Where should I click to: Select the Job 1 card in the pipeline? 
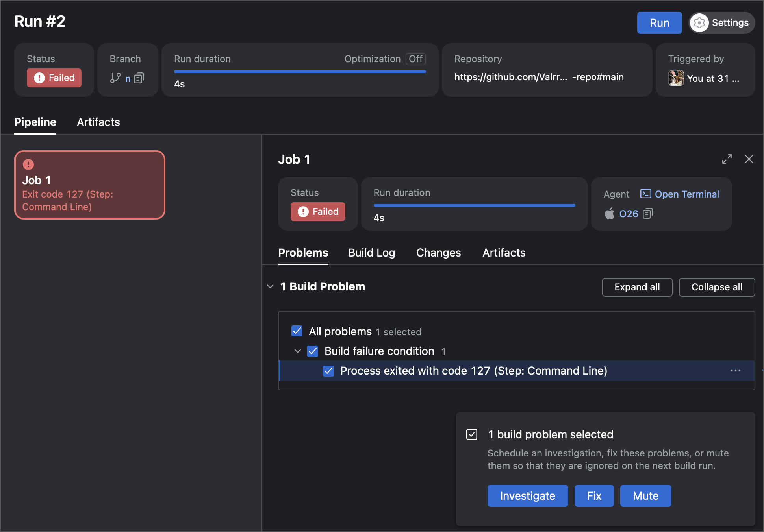click(89, 185)
